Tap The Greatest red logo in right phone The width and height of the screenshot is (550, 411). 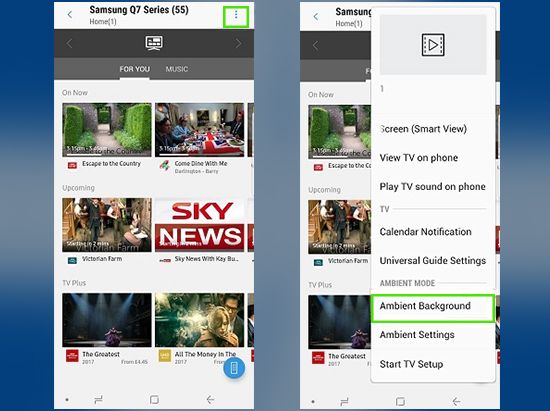pos(318,358)
